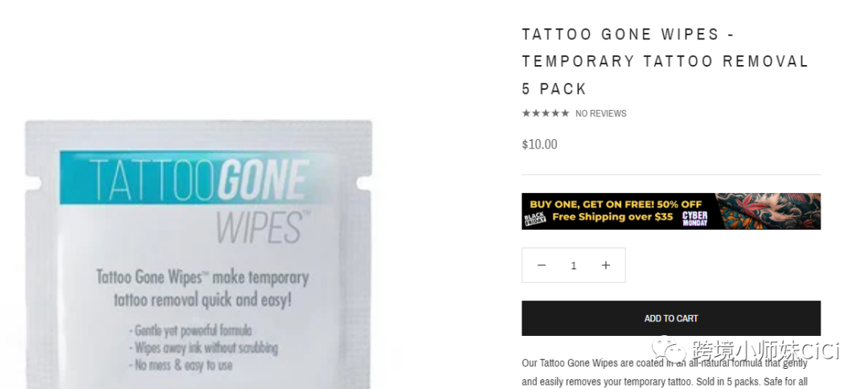Image resolution: width=868 pixels, height=389 pixels.
Task: Click the first rating star
Action: pyautogui.click(x=526, y=113)
